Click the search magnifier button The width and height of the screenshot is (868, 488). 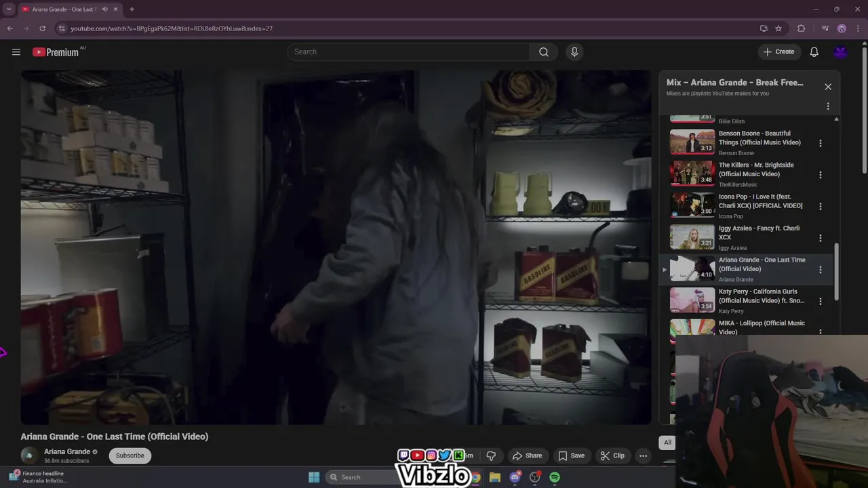pos(544,52)
